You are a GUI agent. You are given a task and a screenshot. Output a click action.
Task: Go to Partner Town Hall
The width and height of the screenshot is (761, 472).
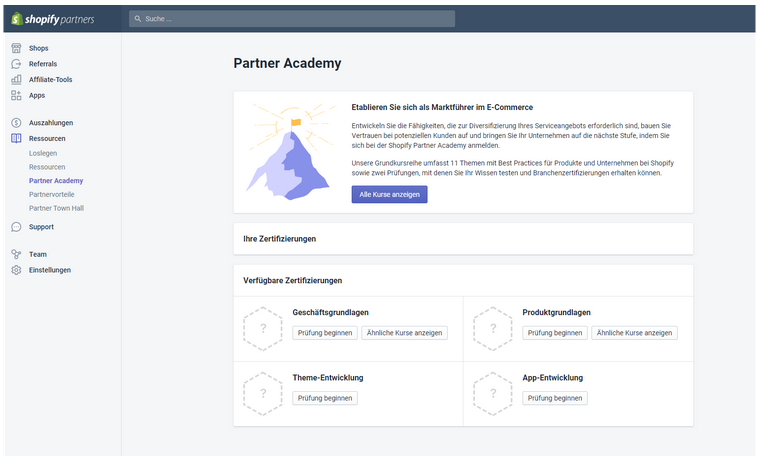[56, 208]
